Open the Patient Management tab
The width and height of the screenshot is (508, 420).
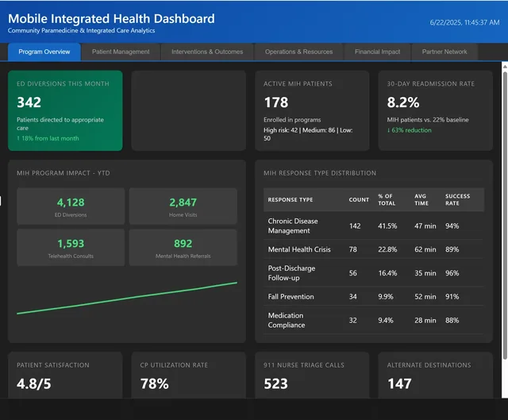point(121,52)
